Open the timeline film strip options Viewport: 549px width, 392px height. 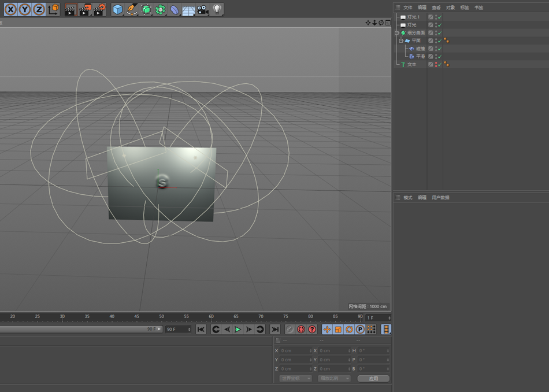tap(386, 330)
